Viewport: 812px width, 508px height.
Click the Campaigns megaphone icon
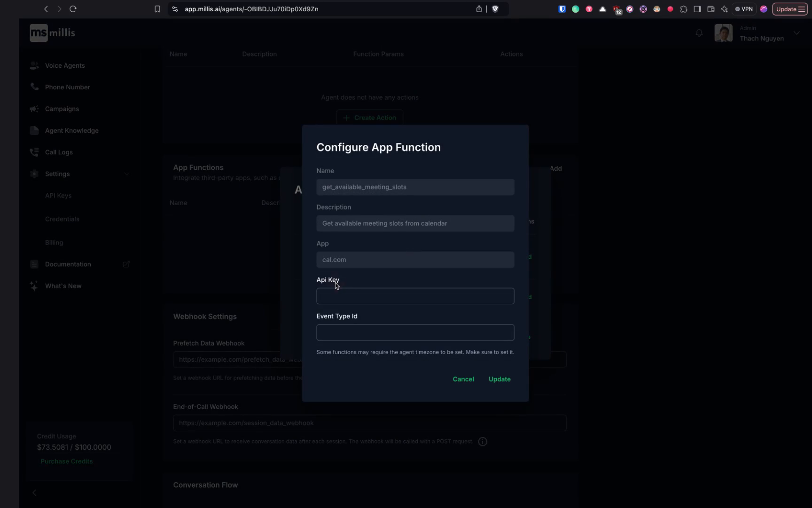(34, 109)
